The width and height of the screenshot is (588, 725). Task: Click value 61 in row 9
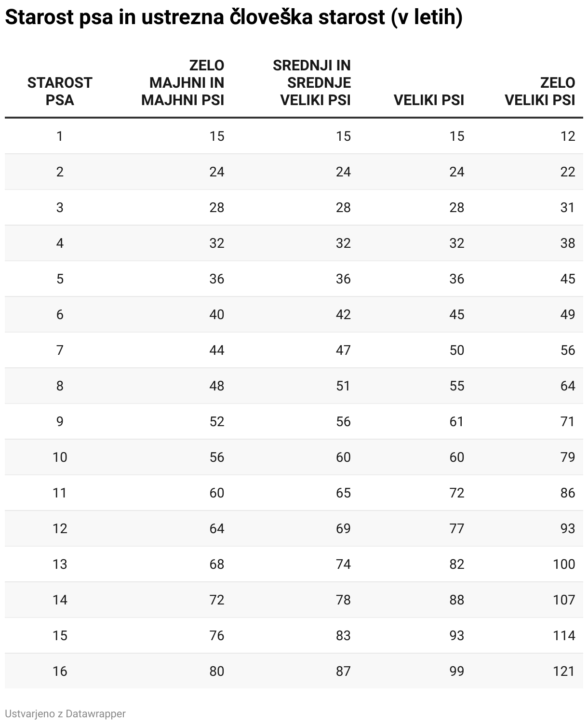[456, 421]
